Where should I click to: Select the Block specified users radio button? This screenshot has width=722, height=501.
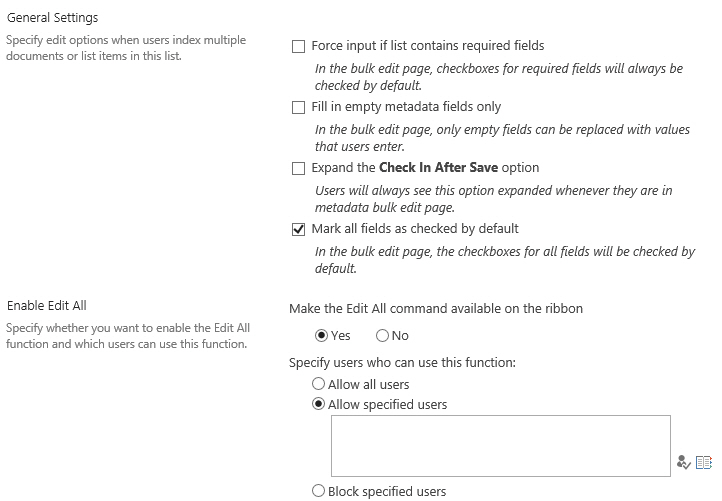tap(318, 491)
